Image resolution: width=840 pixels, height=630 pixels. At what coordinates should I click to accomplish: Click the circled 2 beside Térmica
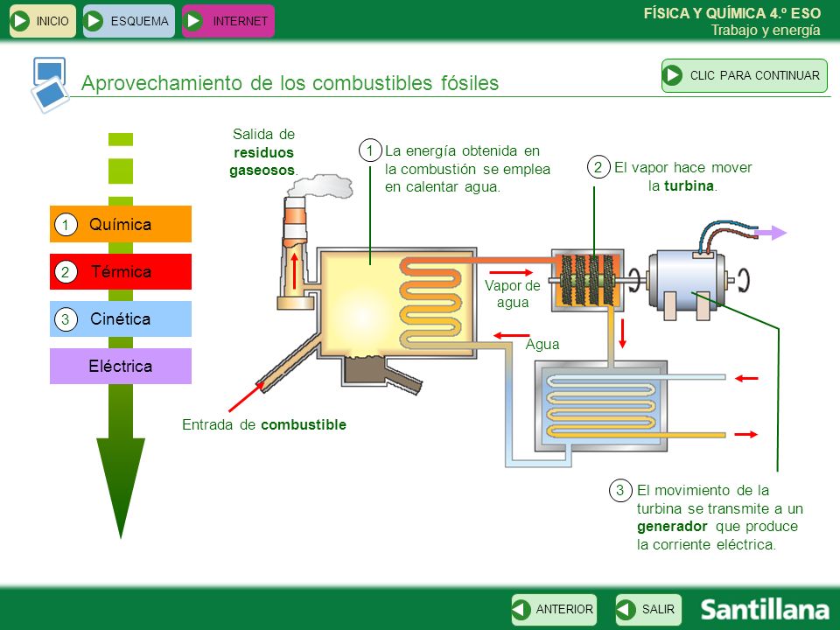pos(66,272)
